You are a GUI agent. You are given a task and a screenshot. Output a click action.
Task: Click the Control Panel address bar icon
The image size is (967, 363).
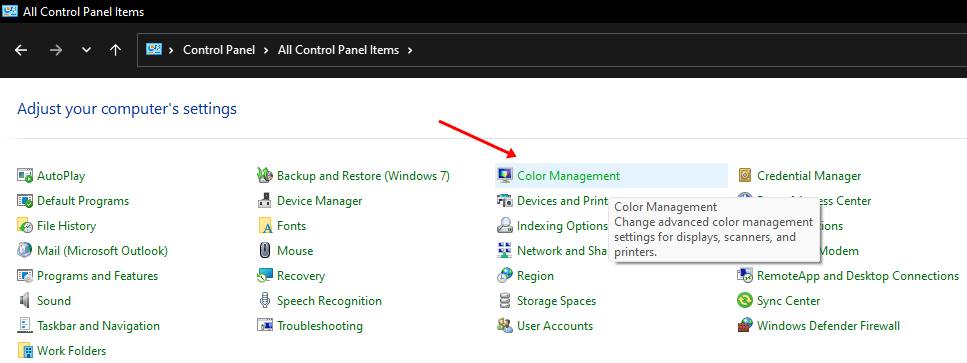(x=154, y=49)
